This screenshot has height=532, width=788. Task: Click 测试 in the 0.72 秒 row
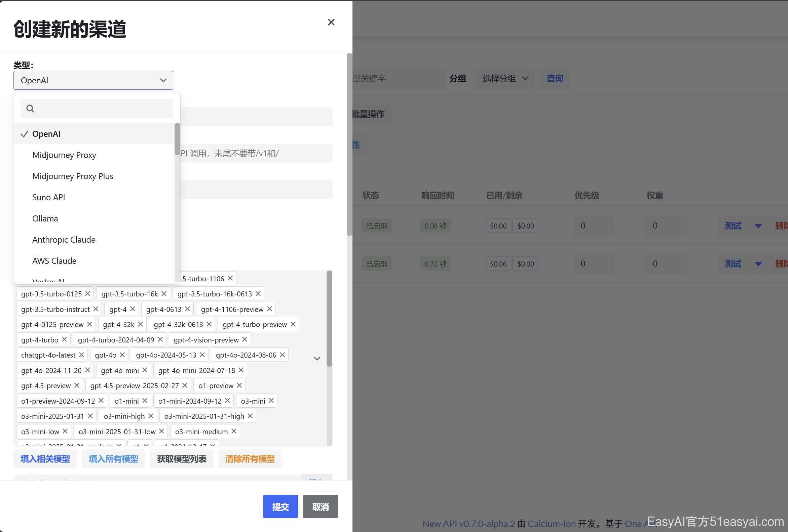pos(733,263)
